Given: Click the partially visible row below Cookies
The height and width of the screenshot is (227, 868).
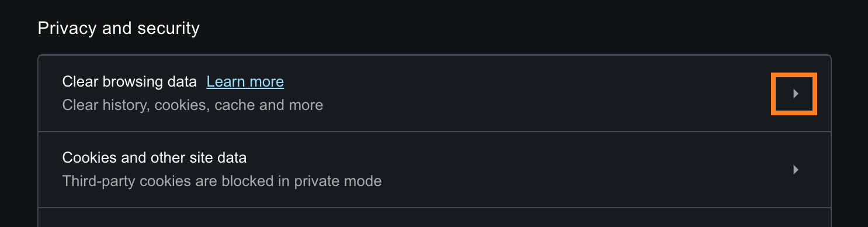Looking at the screenshot, I should pos(434,218).
